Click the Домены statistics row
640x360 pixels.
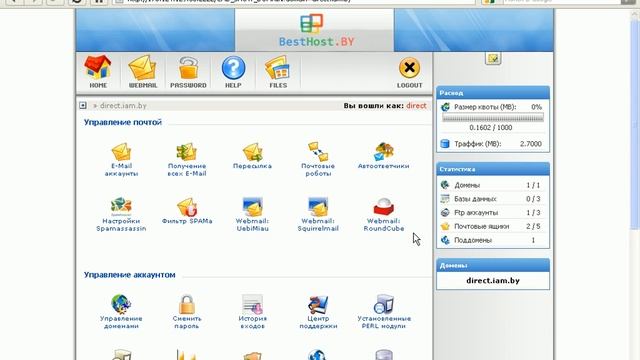click(493, 185)
